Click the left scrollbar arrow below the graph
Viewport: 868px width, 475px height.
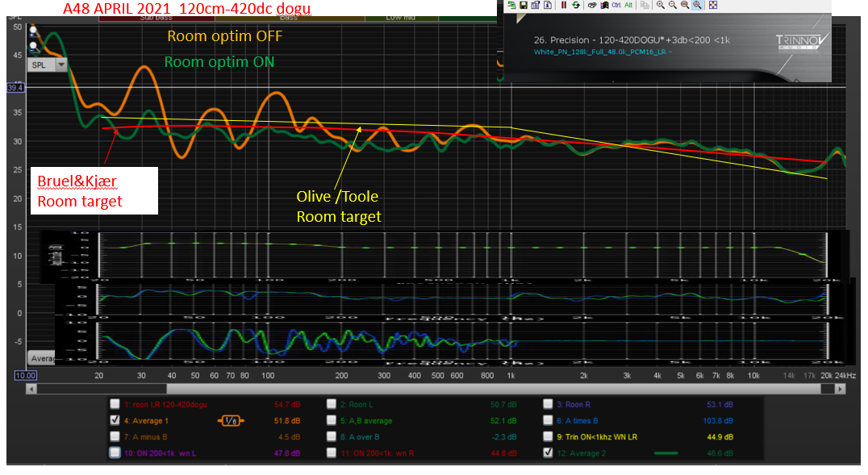pos(31,390)
